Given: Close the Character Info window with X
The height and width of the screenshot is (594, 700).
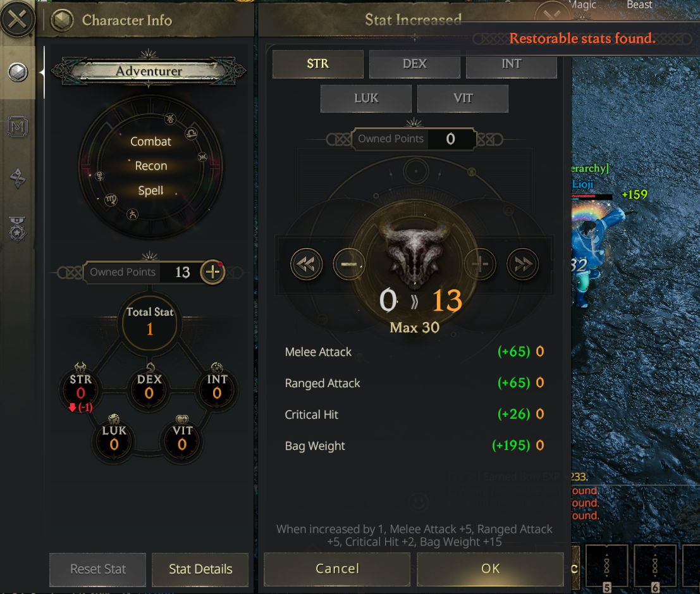Looking at the screenshot, I should click(17, 19).
